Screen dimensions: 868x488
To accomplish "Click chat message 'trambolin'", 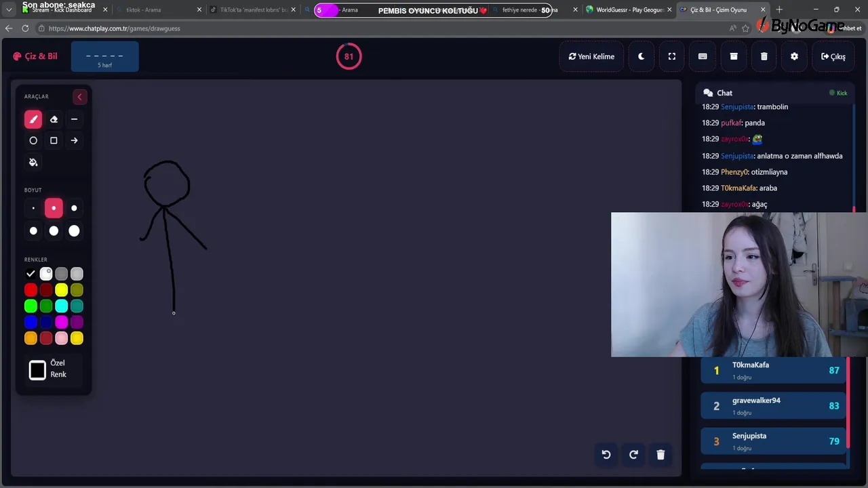I will tap(772, 107).
